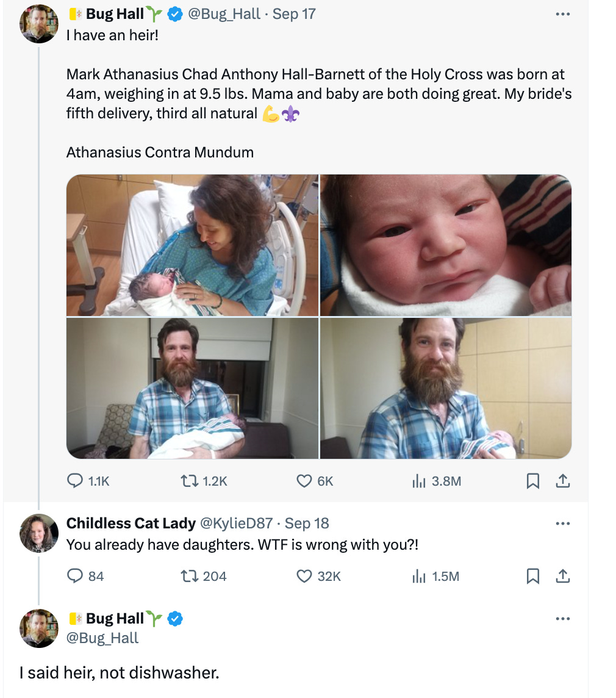Share the original tweet via share icon
616x698 pixels.
point(562,481)
